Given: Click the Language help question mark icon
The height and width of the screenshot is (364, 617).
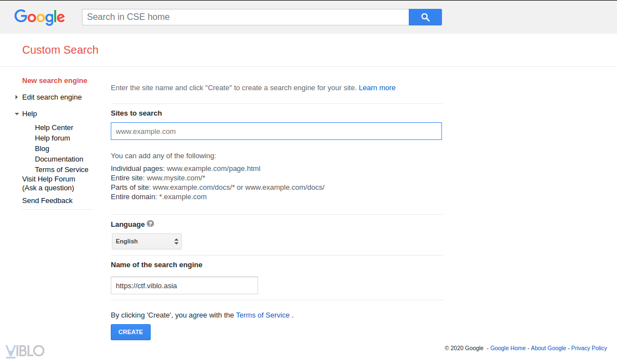Looking at the screenshot, I should 151,224.
